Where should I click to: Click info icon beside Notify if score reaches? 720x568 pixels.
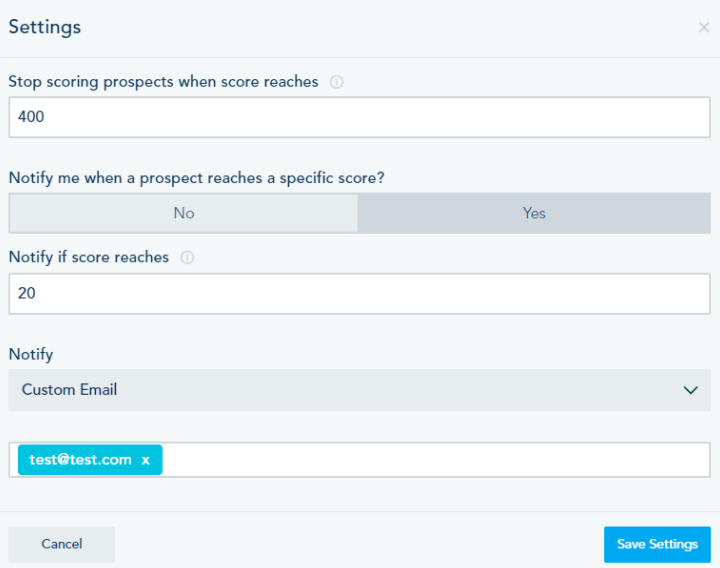187,258
